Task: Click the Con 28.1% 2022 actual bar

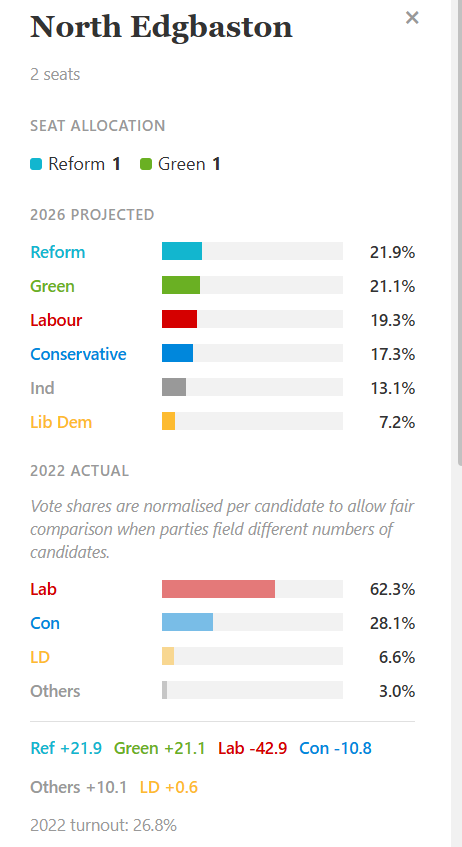Action: click(188, 622)
